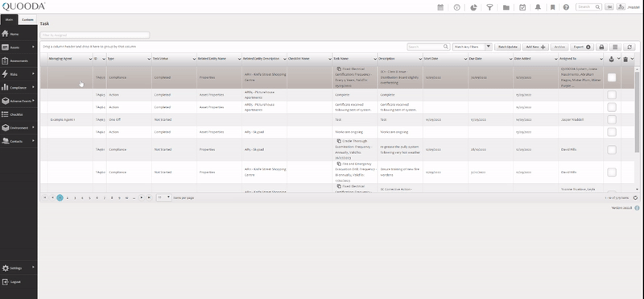Expand Risks sidebar menu
Image resolution: width=644 pixels, height=299 pixels.
click(19, 74)
